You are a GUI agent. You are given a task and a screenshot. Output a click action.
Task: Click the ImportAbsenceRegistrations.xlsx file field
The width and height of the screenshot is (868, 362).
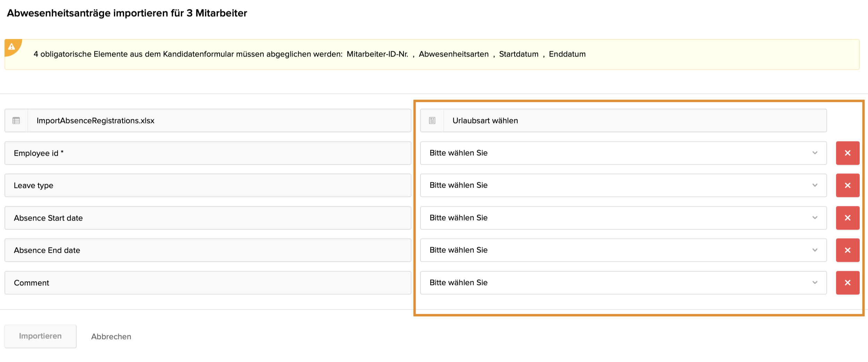coord(219,121)
